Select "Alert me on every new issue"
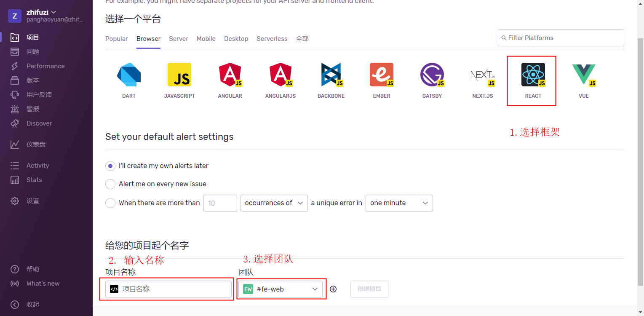Screen dimensions: 644x316 110,184
